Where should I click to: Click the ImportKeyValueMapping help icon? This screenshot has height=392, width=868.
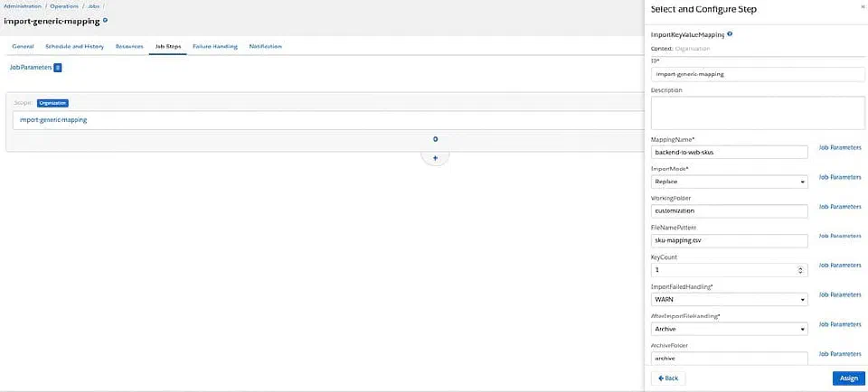[x=731, y=33]
